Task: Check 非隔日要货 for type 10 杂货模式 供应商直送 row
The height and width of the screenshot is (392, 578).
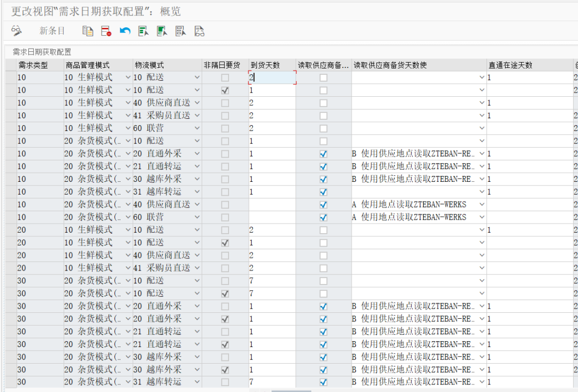Action: pyautogui.click(x=225, y=205)
